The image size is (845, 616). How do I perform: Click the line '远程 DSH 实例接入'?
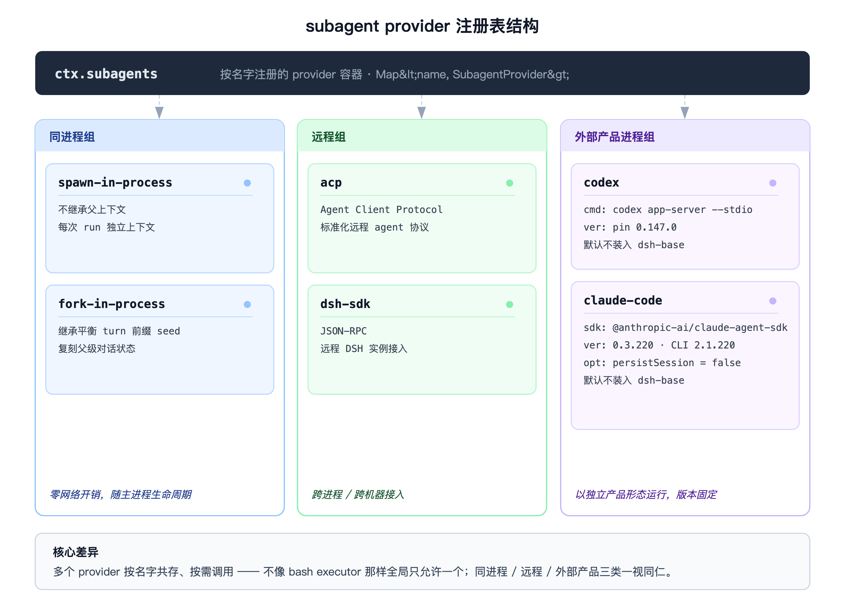[364, 348]
